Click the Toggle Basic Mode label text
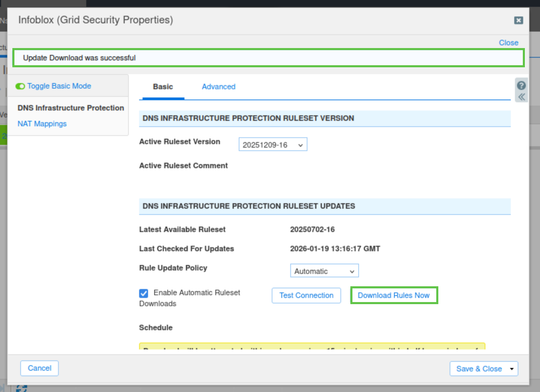This screenshot has width=540, height=392. (59, 86)
